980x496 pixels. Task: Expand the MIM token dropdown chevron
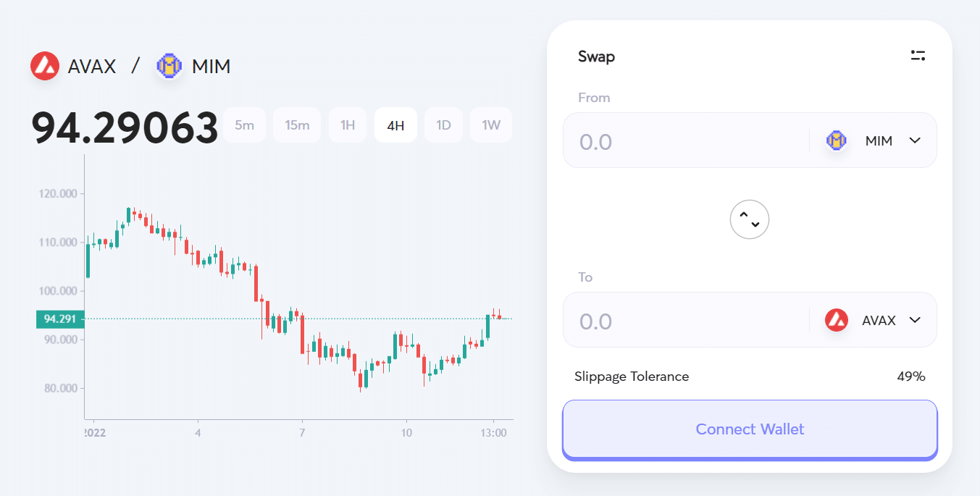tap(915, 140)
